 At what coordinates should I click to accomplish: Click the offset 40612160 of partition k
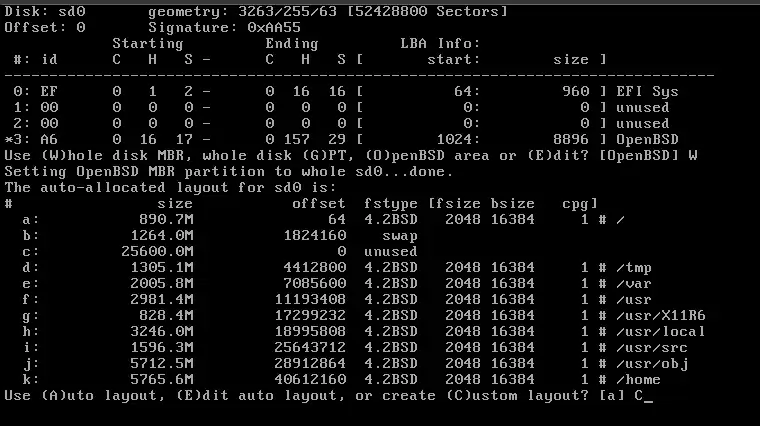pos(310,379)
